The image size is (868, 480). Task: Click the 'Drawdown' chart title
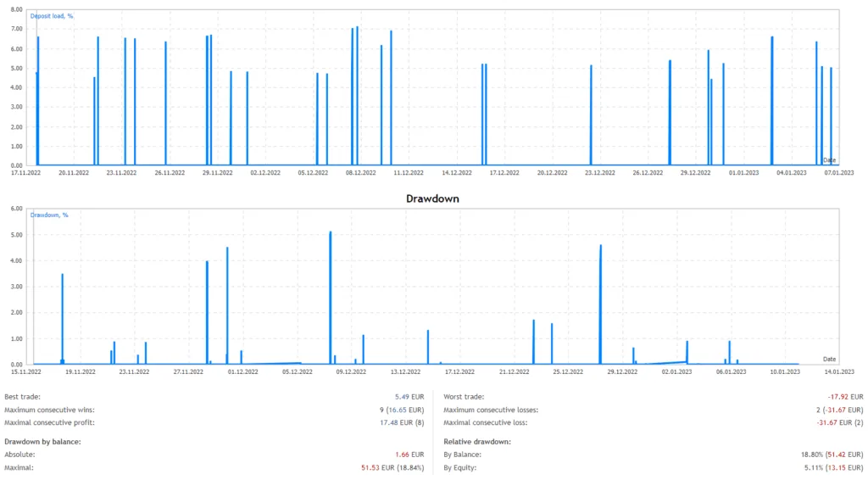pyautogui.click(x=433, y=198)
